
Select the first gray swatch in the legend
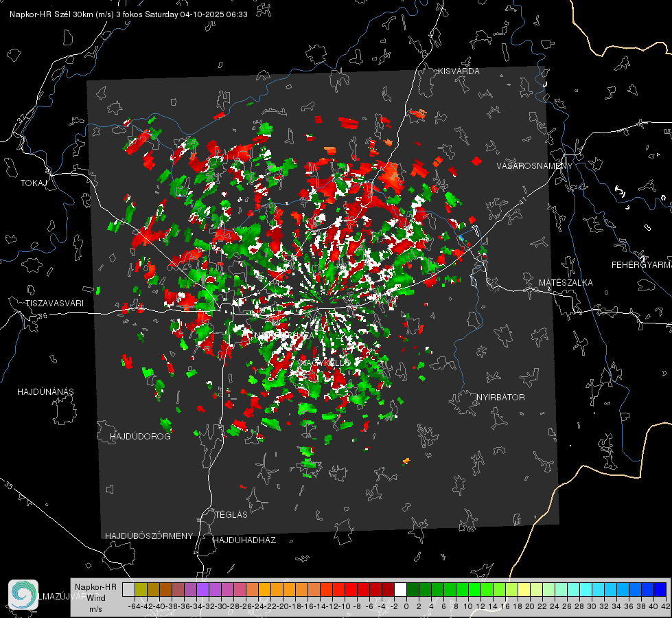coord(128,589)
